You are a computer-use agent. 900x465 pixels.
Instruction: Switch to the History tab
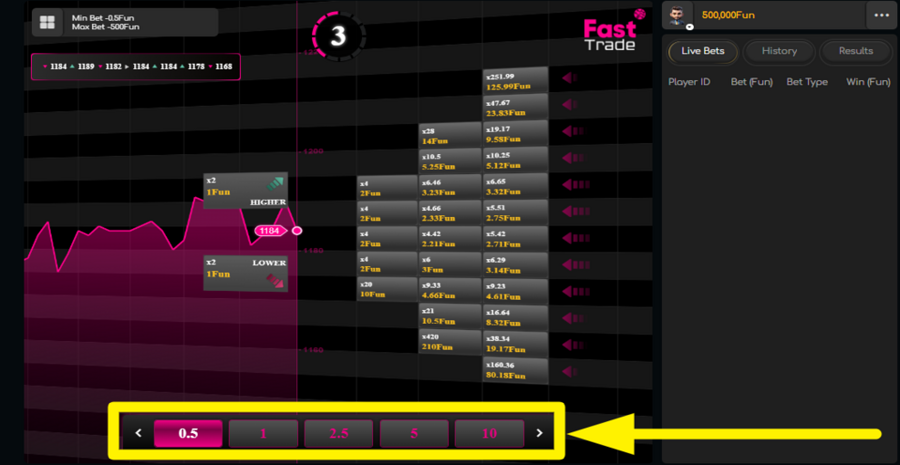tap(779, 51)
